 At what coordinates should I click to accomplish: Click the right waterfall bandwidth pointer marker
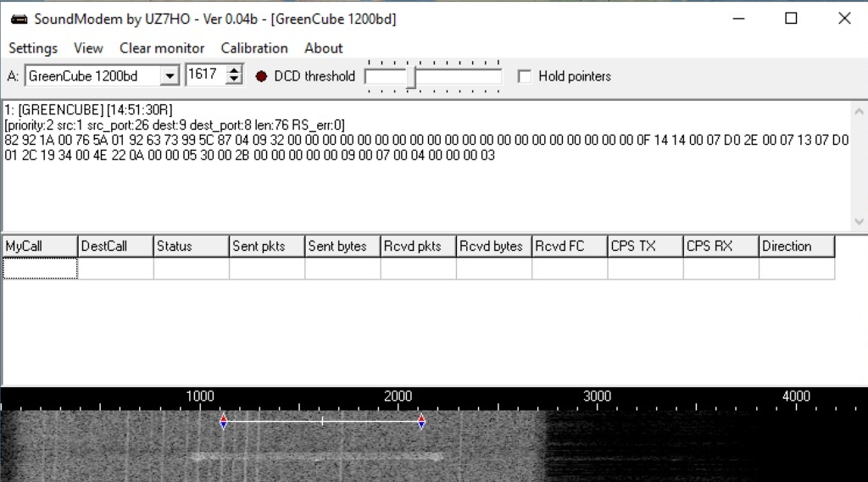pos(421,422)
